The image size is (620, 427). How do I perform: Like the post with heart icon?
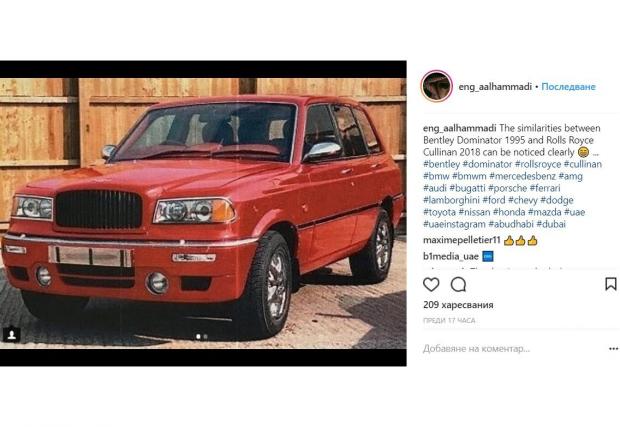coord(431,284)
